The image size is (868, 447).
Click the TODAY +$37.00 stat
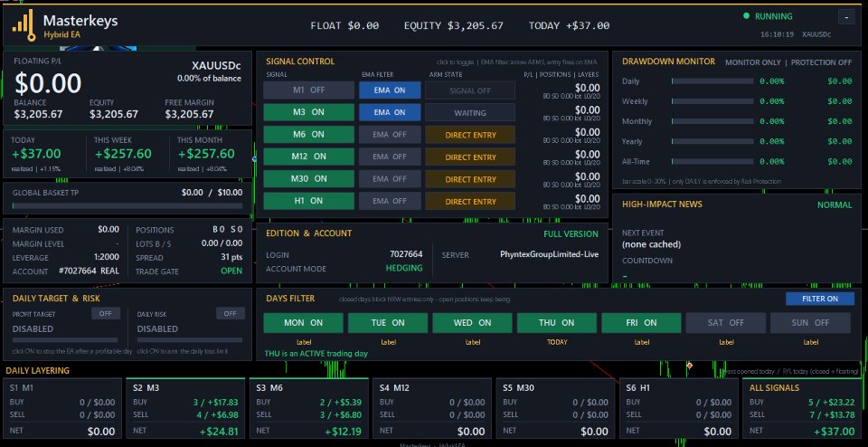click(36, 154)
